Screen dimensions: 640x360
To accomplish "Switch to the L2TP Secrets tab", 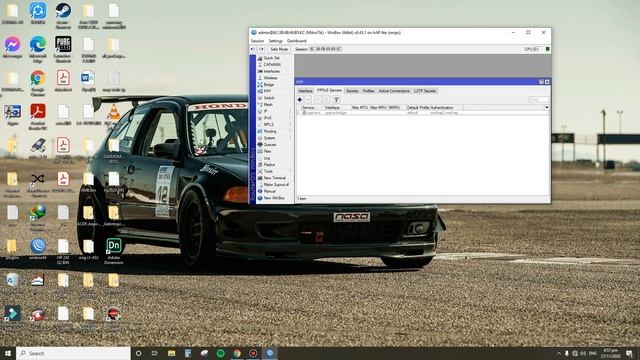I will [425, 91].
